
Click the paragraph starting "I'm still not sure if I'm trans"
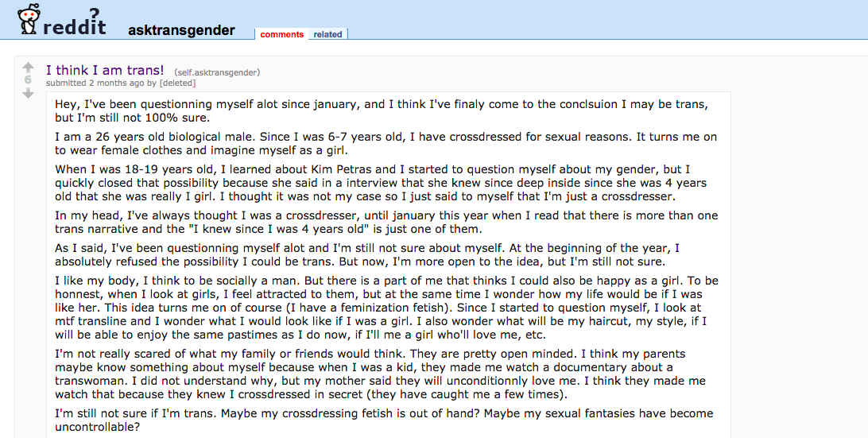click(x=384, y=420)
